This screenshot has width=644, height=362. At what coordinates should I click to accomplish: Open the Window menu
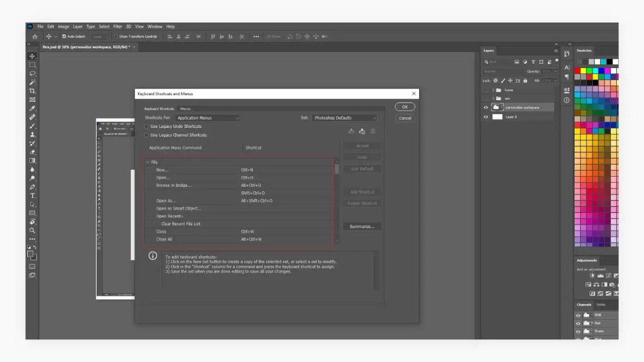155,26
